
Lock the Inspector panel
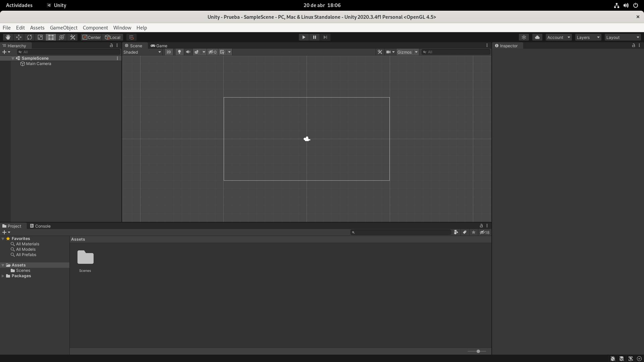click(x=634, y=45)
